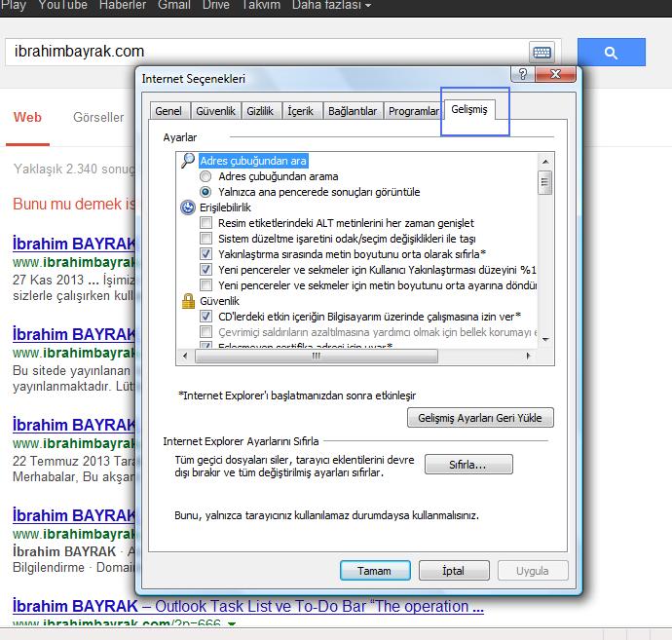
Task: Click the horizontal scrollbar thumb in settings list
Action: (x=317, y=356)
